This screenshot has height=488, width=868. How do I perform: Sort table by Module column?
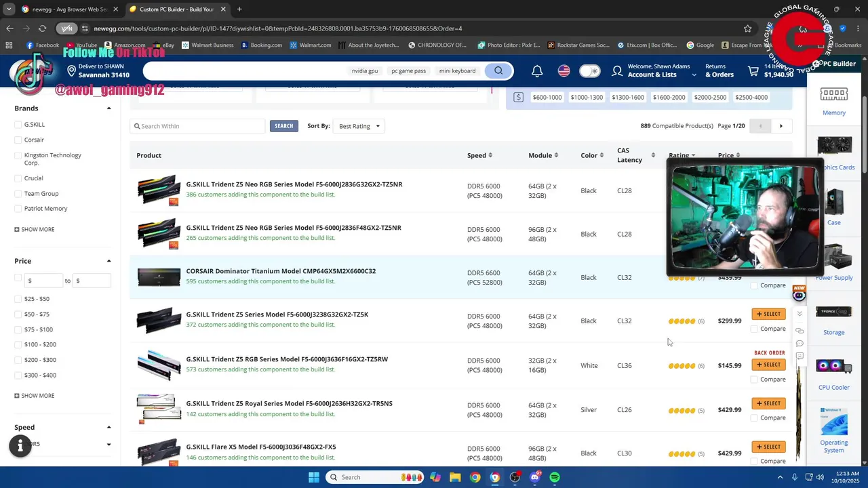click(543, 155)
